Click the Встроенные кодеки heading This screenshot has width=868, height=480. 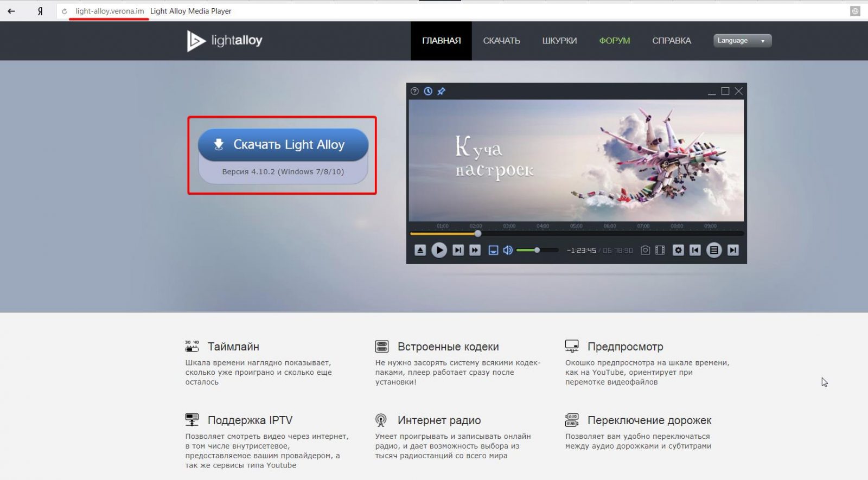click(448, 347)
